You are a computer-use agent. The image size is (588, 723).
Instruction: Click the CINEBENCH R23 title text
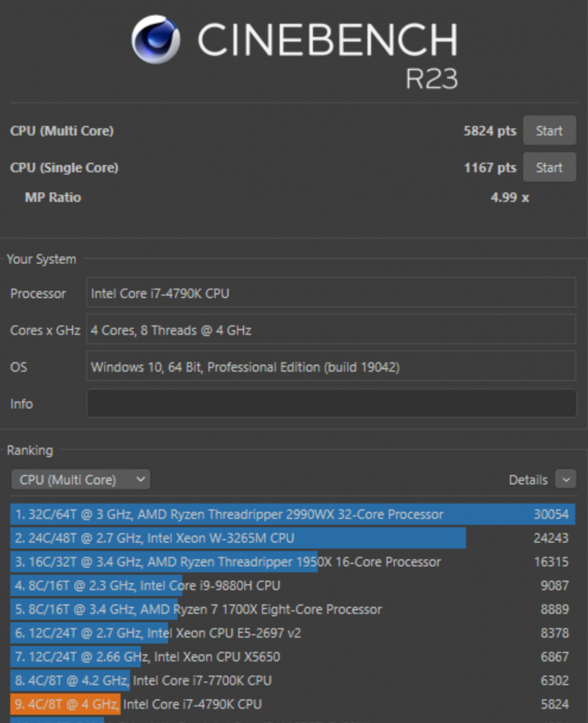point(328,54)
